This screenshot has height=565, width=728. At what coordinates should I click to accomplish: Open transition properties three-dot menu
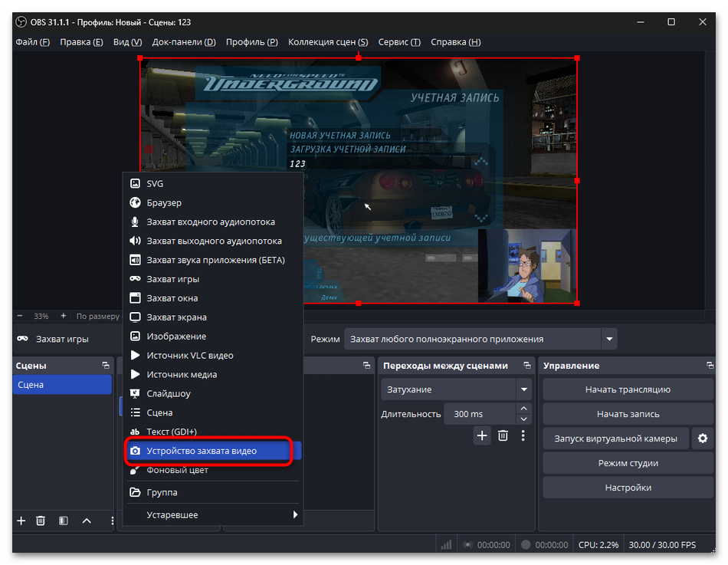[523, 435]
